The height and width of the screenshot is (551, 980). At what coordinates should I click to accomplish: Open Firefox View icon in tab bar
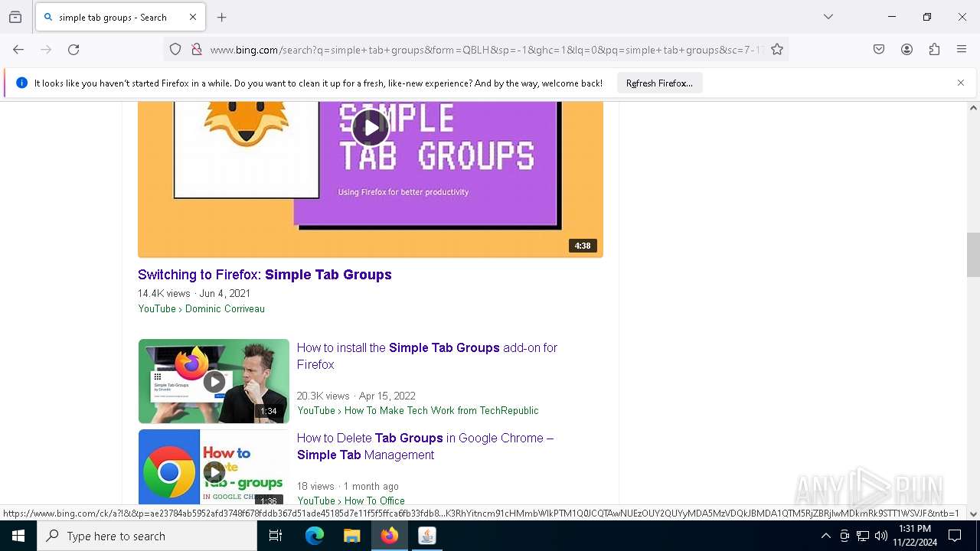[x=15, y=17]
